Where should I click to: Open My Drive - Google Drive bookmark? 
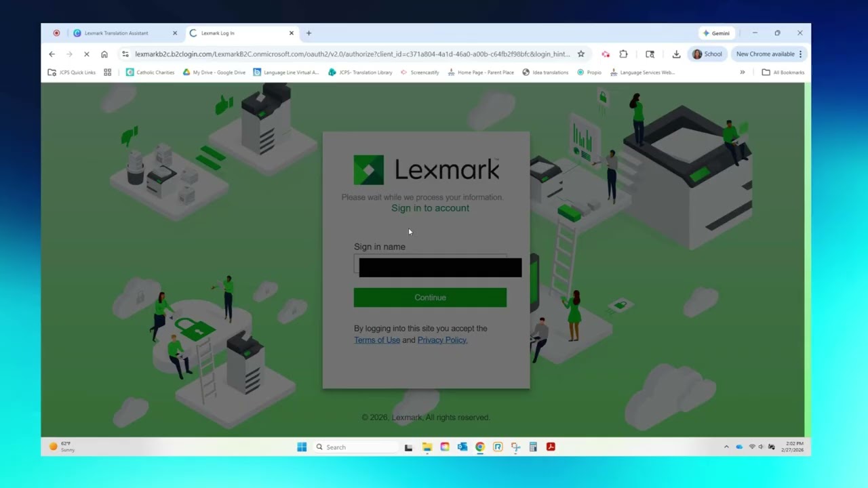[214, 73]
